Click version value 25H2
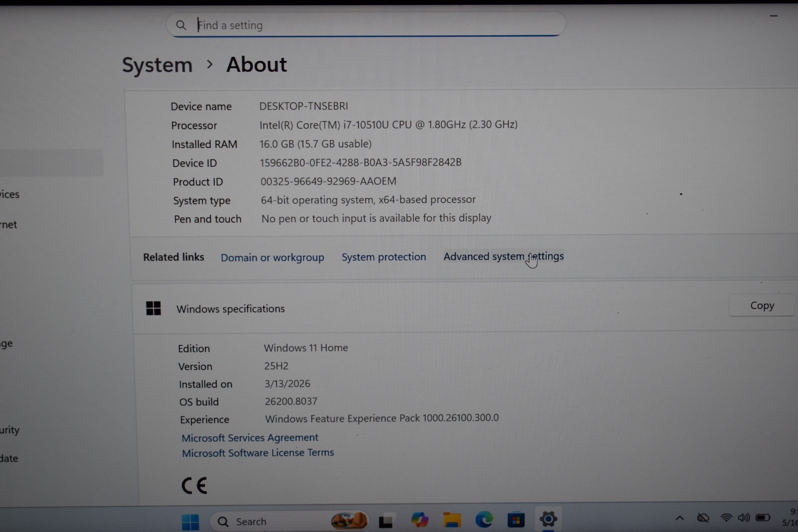Viewport: 798px width, 532px height. 276,365
